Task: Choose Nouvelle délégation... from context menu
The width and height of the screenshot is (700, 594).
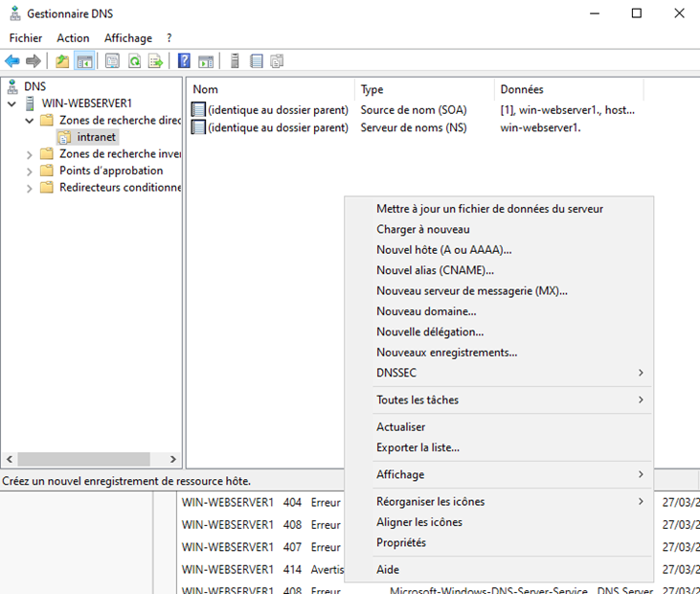Action: click(x=499, y=331)
